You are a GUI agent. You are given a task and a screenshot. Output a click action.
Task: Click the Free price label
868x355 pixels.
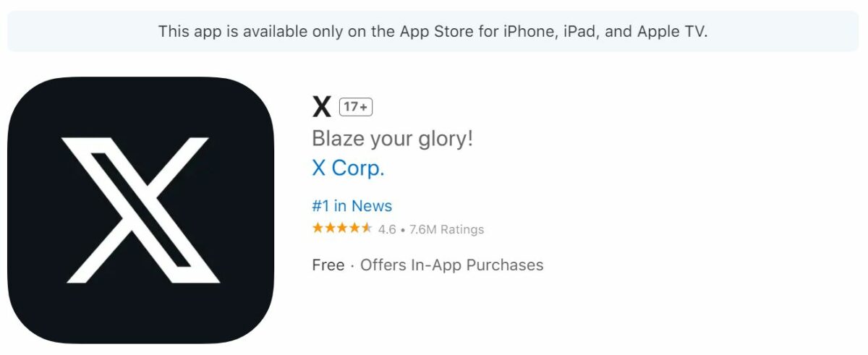[x=328, y=265]
